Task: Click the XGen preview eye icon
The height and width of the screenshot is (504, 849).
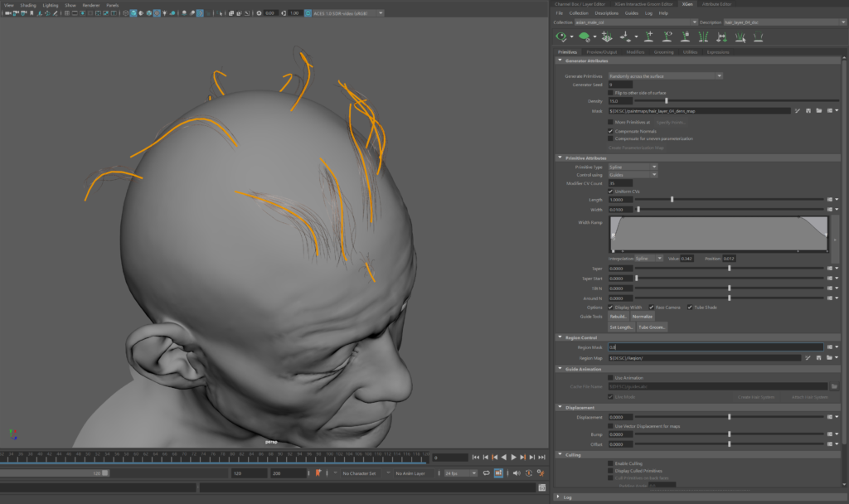Action: 560,36
